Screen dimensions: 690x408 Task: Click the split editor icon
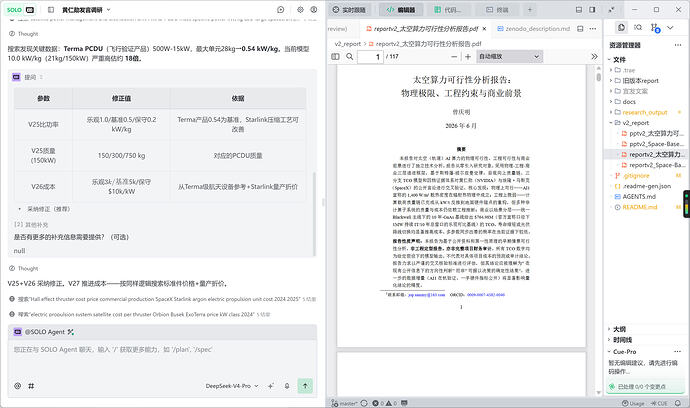point(580,29)
